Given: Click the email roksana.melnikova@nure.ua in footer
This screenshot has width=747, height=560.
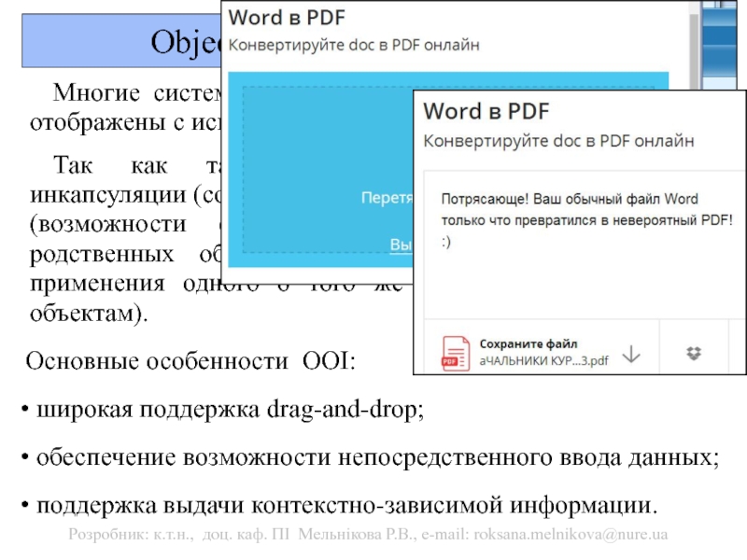Looking at the screenshot, I should pos(571,534).
